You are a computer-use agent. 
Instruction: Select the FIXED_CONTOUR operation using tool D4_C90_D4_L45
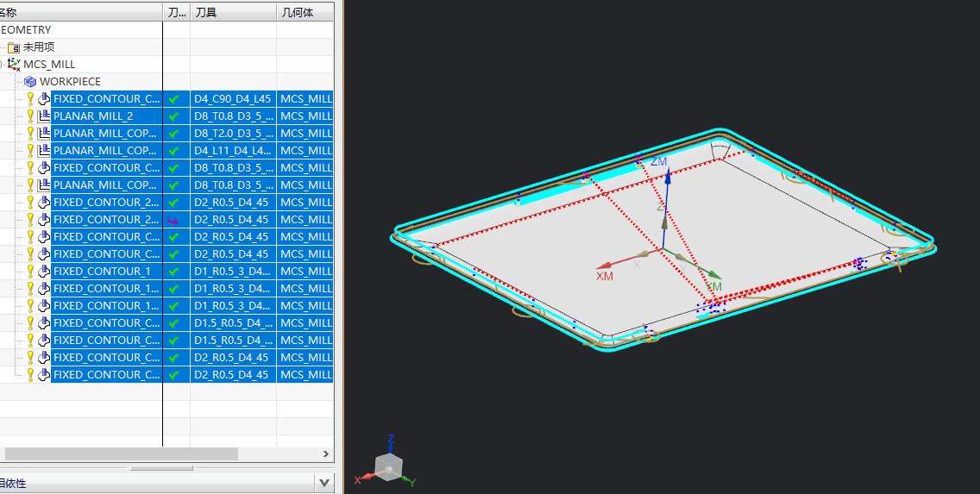click(x=106, y=98)
